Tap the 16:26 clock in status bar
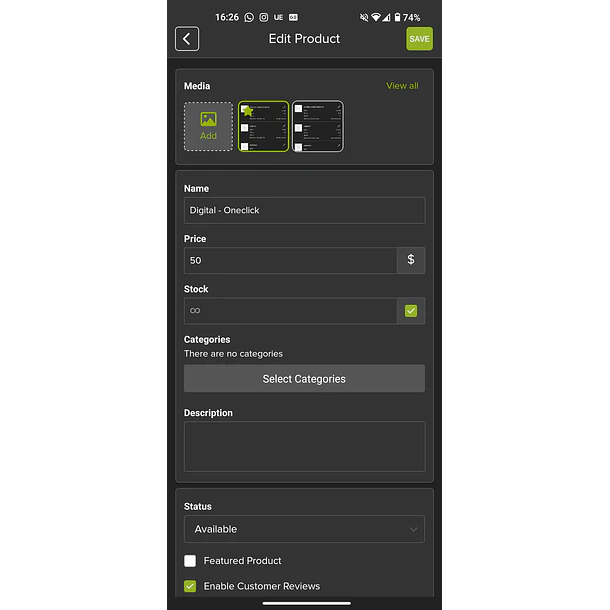Image resolution: width=610 pixels, height=610 pixels. pyautogui.click(x=227, y=18)
